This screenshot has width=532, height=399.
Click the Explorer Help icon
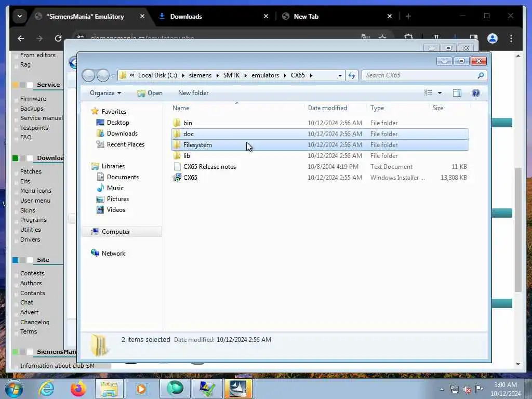[476, 93]
